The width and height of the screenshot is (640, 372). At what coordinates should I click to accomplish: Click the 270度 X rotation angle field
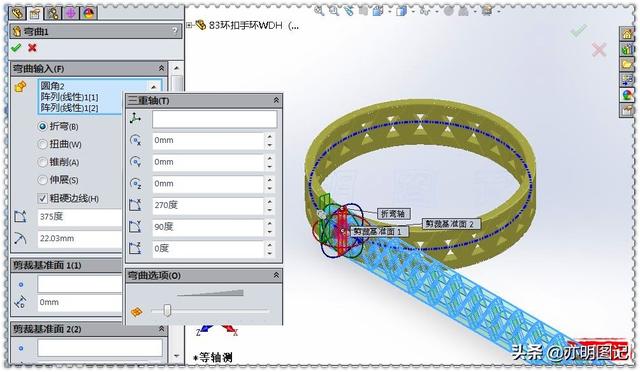pyautogui.click(x=208, y=205)
